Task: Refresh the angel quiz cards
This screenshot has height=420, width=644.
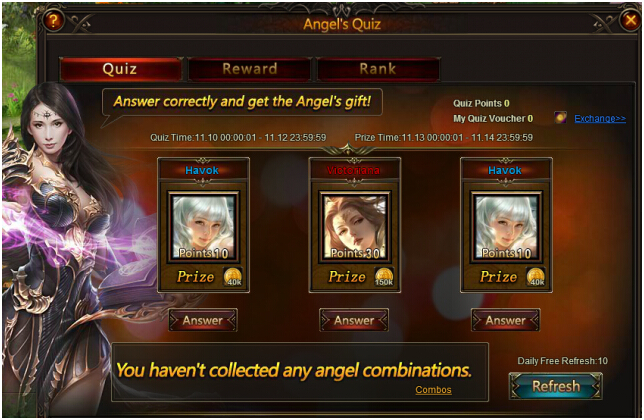Action: (x=556, y=386)
